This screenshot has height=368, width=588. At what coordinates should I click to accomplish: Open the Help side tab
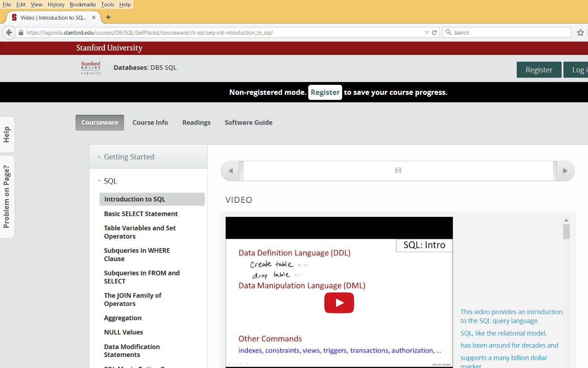tap(7, 135)
